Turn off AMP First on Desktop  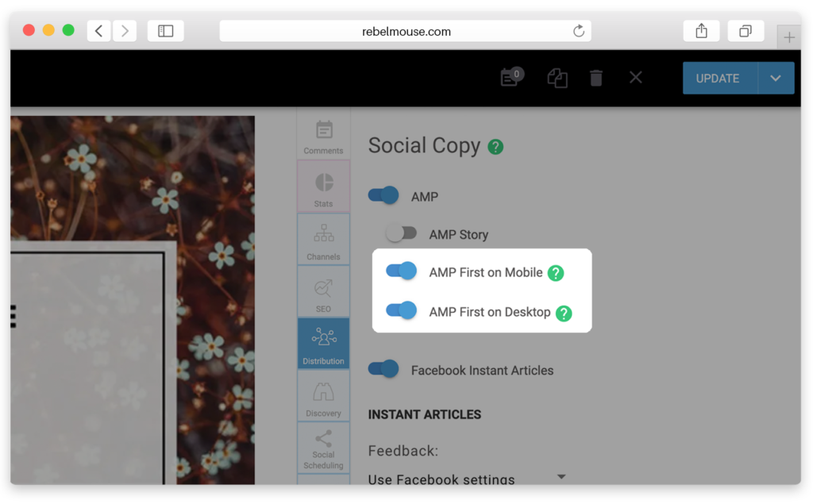click(x=401, y=310)
